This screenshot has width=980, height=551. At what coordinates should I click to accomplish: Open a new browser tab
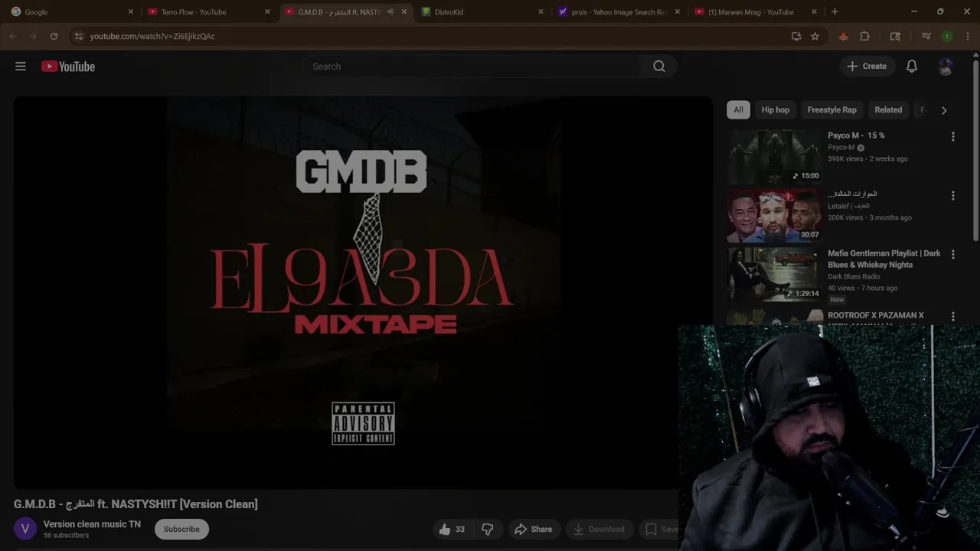tap(835, 11)
